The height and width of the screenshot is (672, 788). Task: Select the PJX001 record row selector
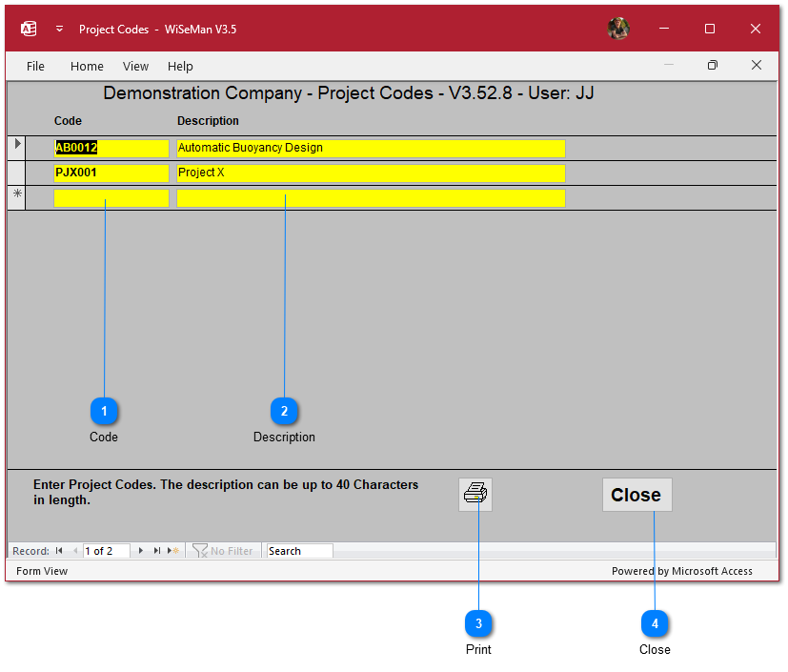pyautogui.click(x=16, y=173)
